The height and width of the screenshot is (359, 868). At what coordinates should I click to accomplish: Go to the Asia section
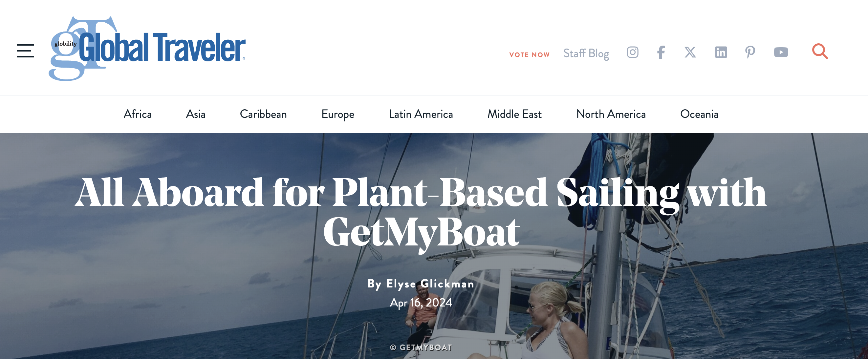pos(195,114)
